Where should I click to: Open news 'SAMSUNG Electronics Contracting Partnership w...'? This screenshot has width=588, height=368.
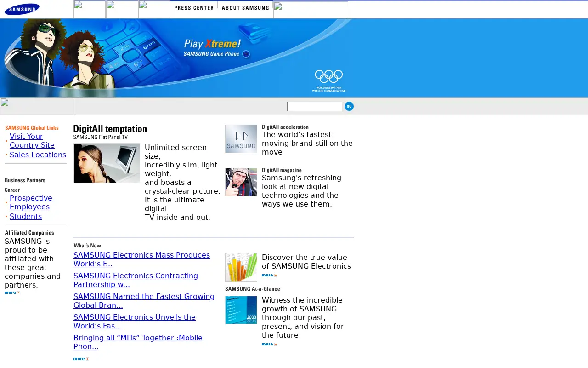pos(136,280)
